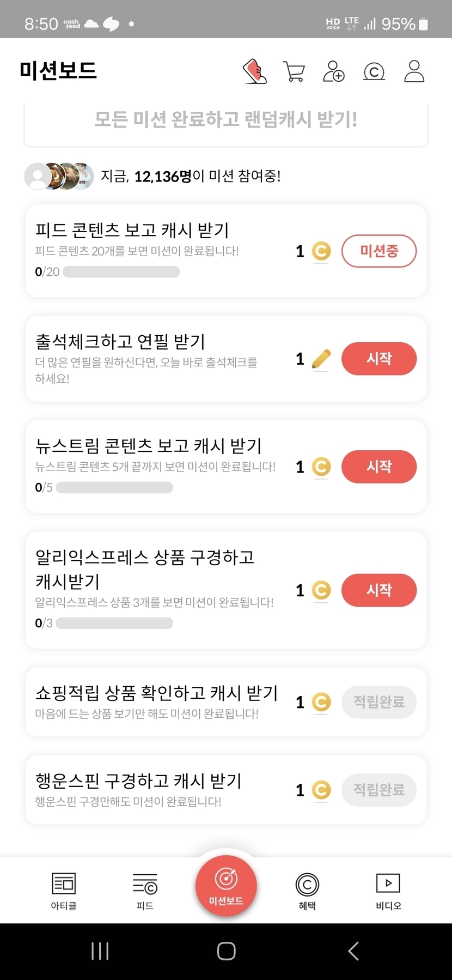
Task: Open my profile icon
Action: pyautogui.click(x=414, y=71)
